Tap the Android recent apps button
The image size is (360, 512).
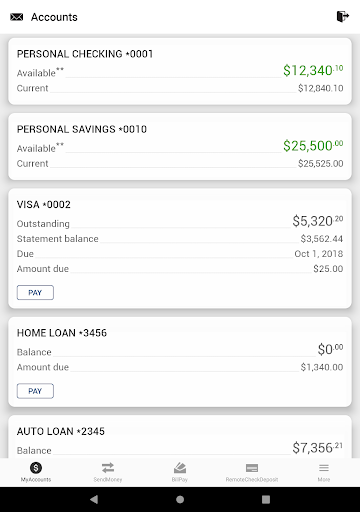click(266, 499)
